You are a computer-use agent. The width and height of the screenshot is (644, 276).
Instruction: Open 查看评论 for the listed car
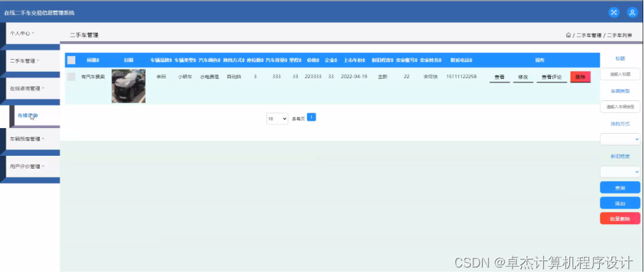[552, 78]
